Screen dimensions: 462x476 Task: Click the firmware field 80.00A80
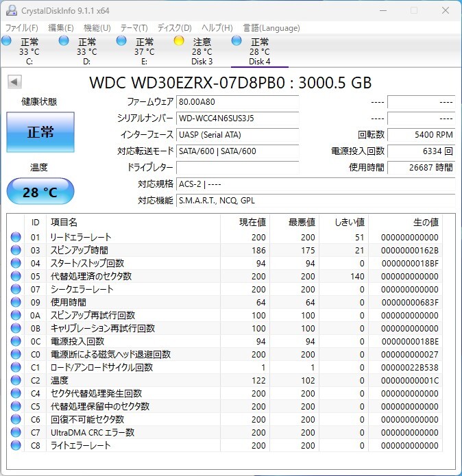point(238,102)
